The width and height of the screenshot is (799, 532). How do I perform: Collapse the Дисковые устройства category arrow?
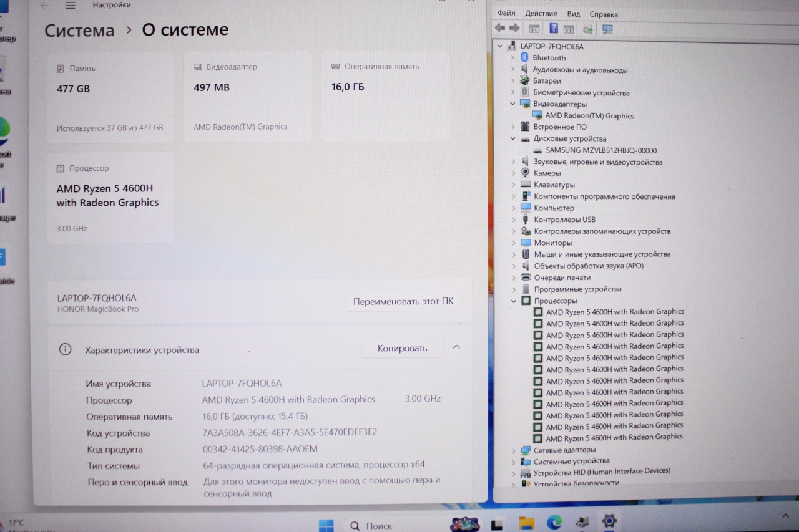(513, 138)
